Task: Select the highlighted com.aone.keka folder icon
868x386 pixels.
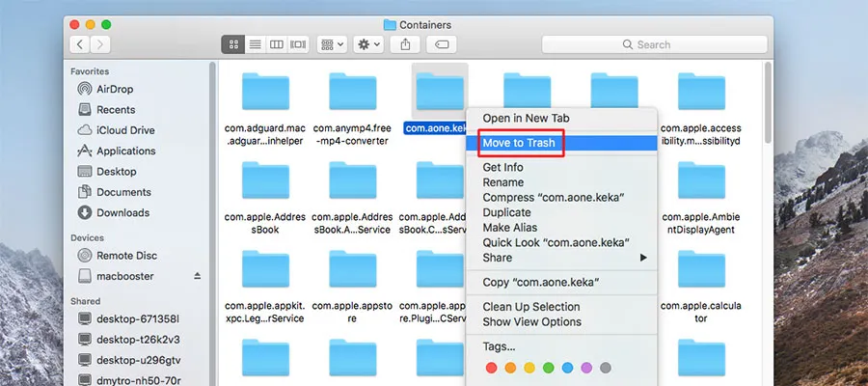Action: click(440, 92)
